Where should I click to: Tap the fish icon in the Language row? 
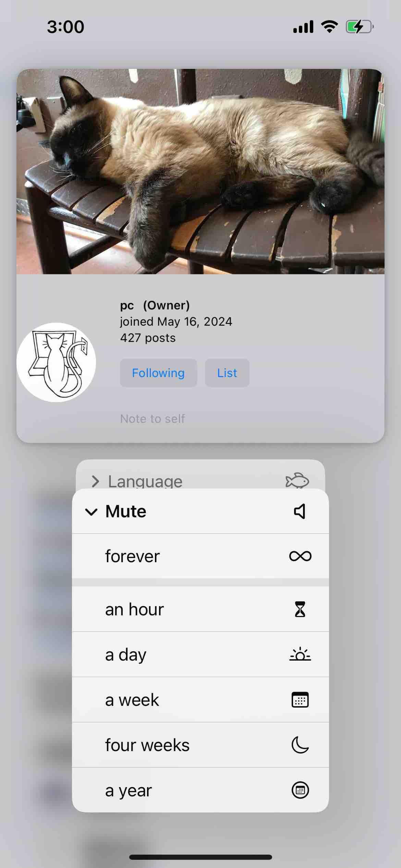click(x=297, y=480)
